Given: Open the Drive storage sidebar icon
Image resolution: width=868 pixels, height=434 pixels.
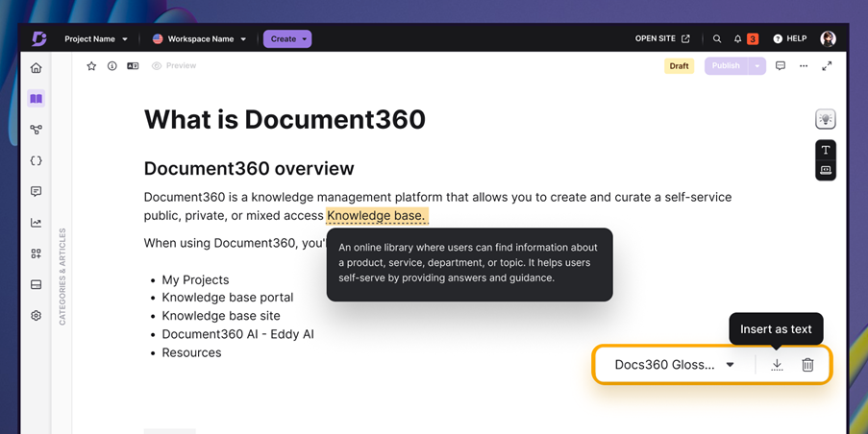Looking at the screenshot, I should point(36,285).
